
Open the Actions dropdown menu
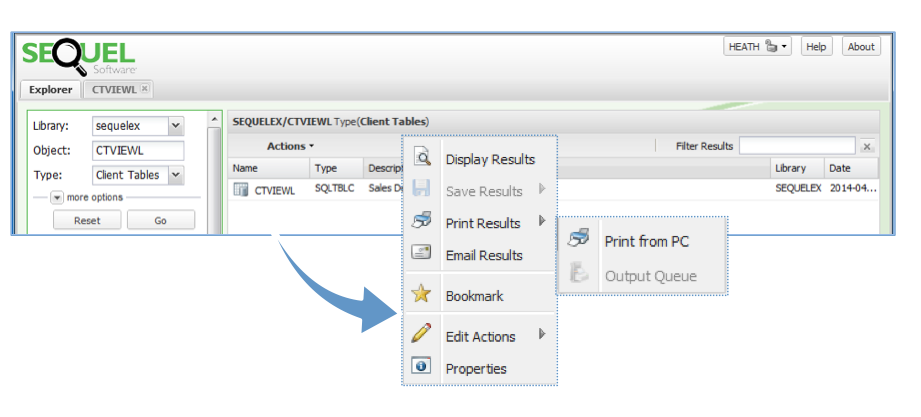click(290, 146)
